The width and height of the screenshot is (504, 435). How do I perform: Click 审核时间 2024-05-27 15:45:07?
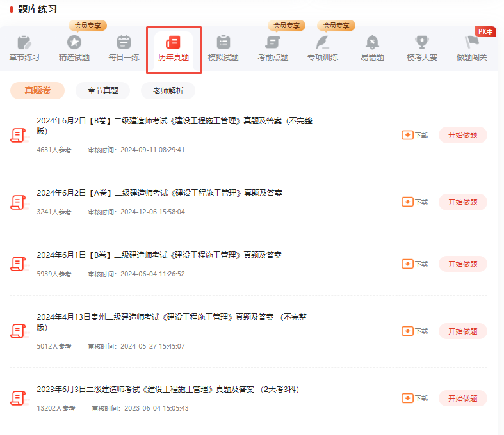click(x=136, y=346)
